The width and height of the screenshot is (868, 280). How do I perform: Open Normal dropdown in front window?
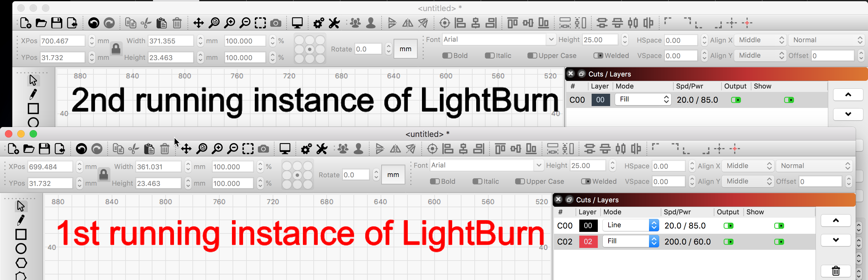point(814,166)
